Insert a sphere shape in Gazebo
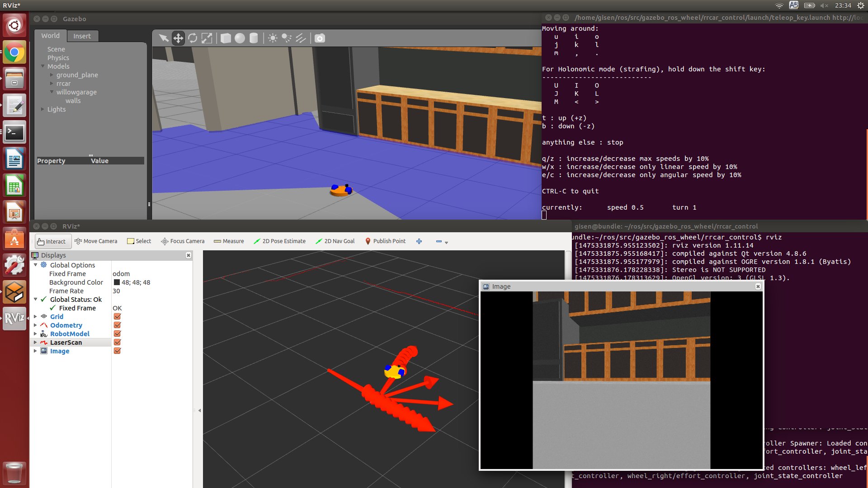The image size is (868, 488). (x=240, y=38)
